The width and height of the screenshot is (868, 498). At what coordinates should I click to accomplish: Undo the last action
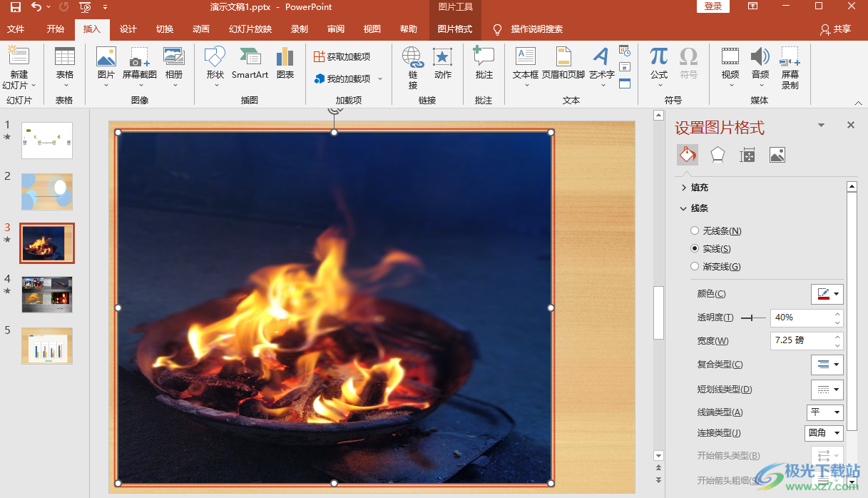(x=36, y=7)
